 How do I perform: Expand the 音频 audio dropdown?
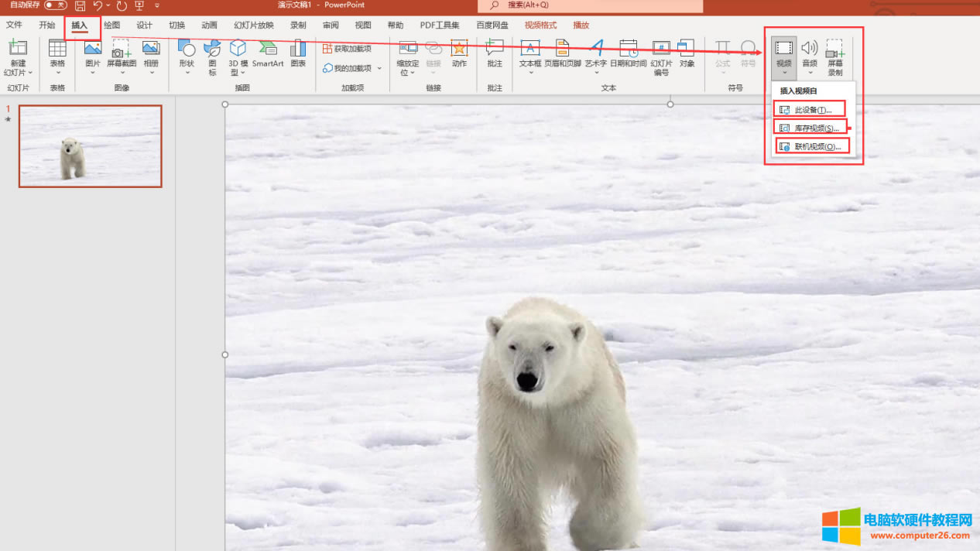tap(810, 73)
